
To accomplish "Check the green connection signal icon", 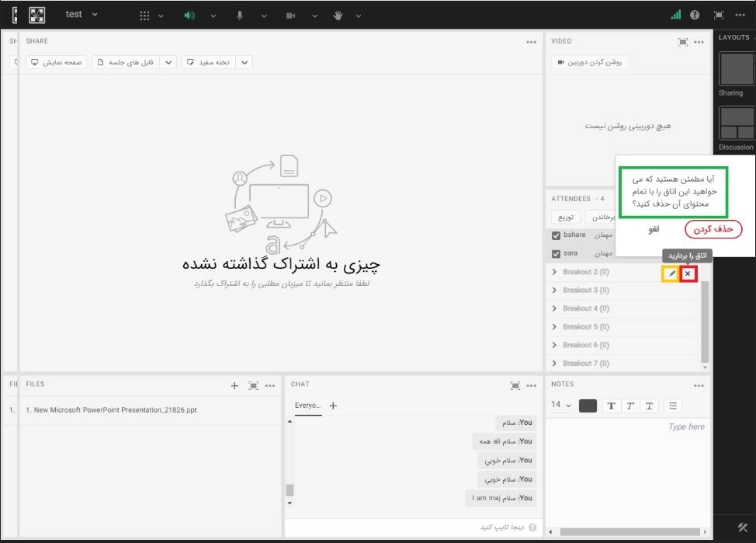I will [x=676, y=15].
